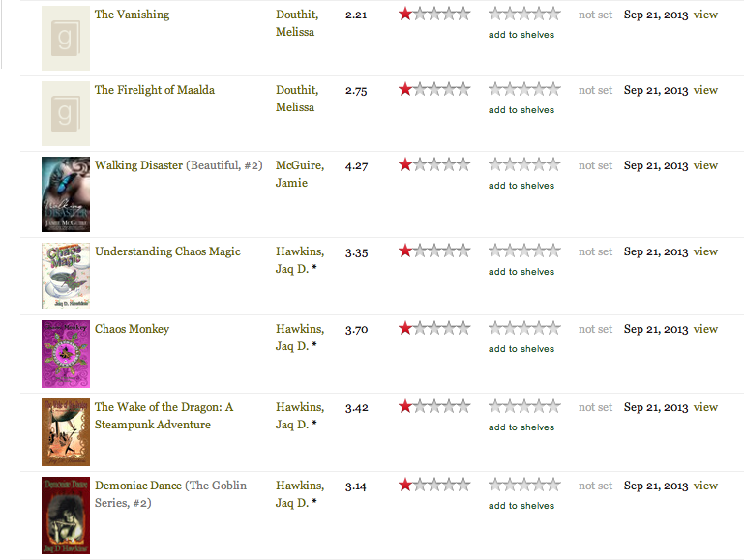The width and height of the screenshot is (744, 560).
Task: Click 'not set' date read for Chaos Monkey
Action: tap(595, 329)
